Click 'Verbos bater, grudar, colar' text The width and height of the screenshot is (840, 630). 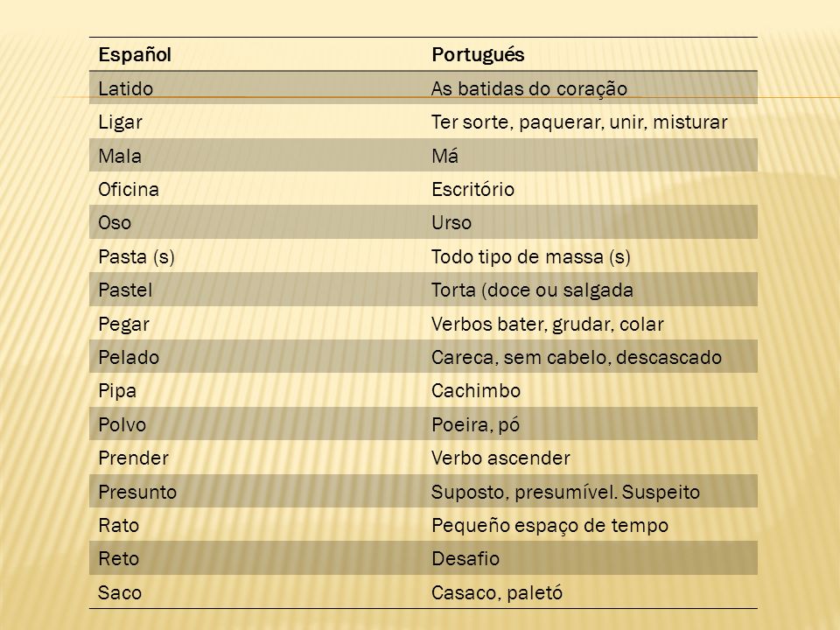[548, 324]
